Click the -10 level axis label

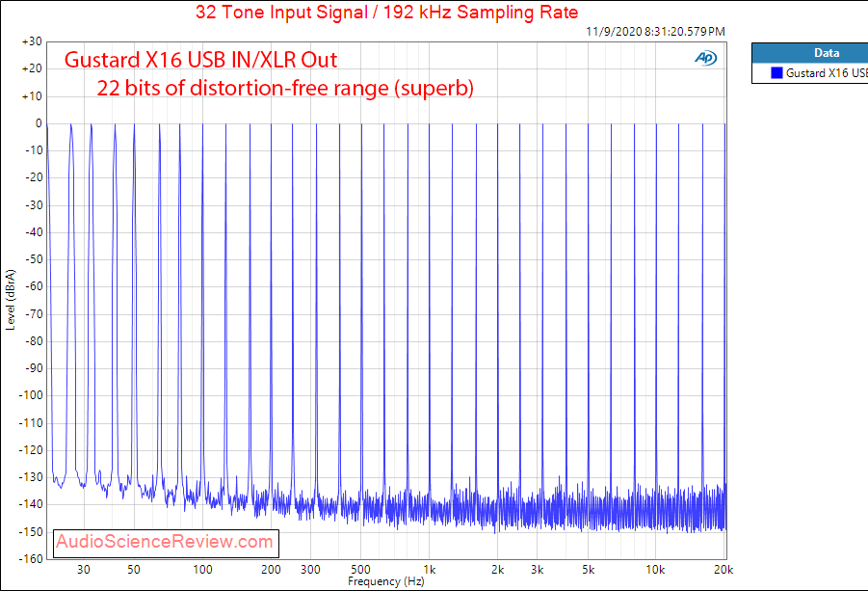(34, 150)
